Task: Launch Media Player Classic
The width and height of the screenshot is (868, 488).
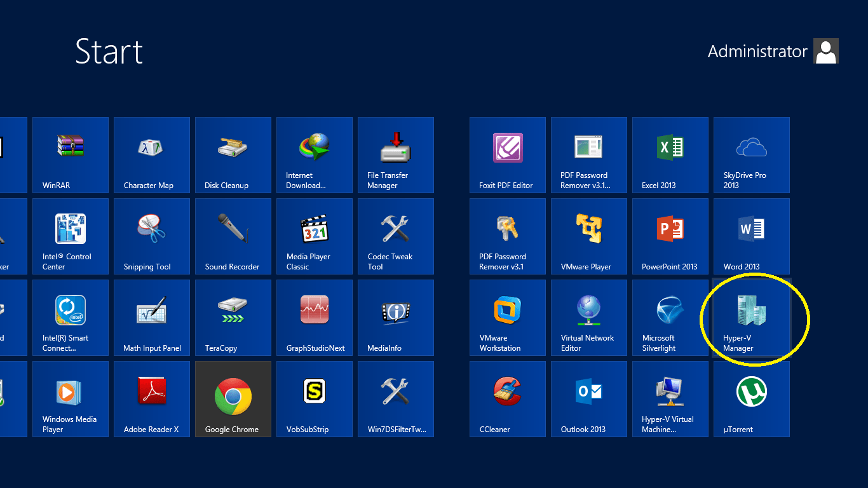Action: [314, 236]
